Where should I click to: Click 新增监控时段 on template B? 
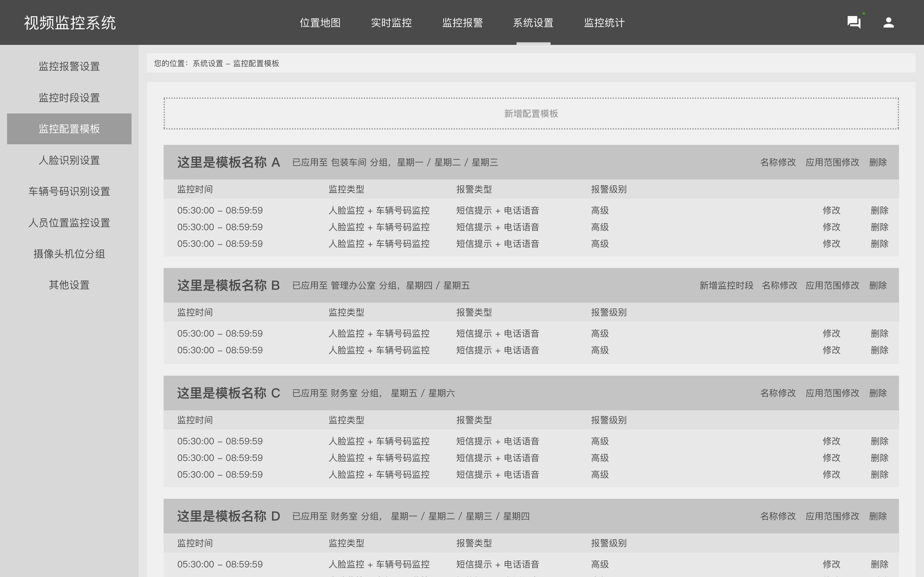coord(726,285)
